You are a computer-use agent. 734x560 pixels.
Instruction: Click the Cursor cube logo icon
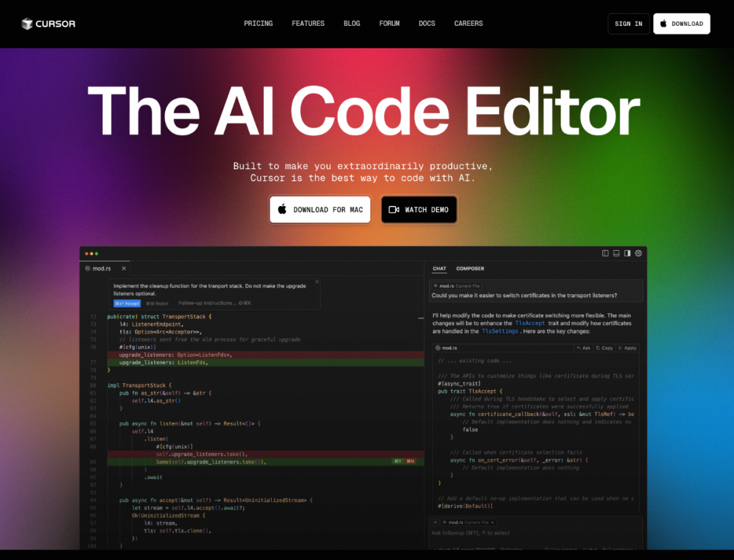tap(27, 23)
